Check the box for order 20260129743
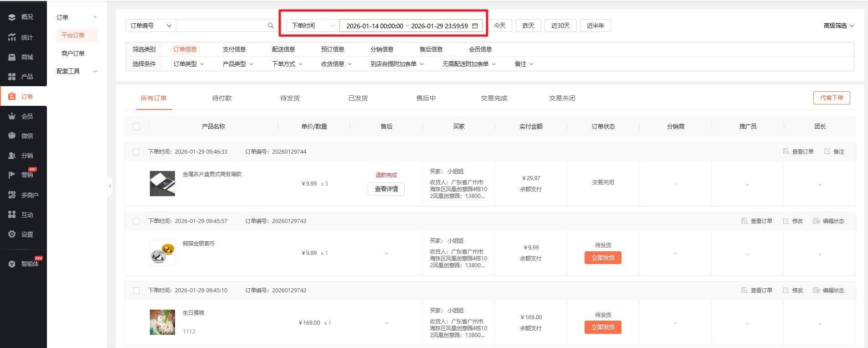 point(136,221)
